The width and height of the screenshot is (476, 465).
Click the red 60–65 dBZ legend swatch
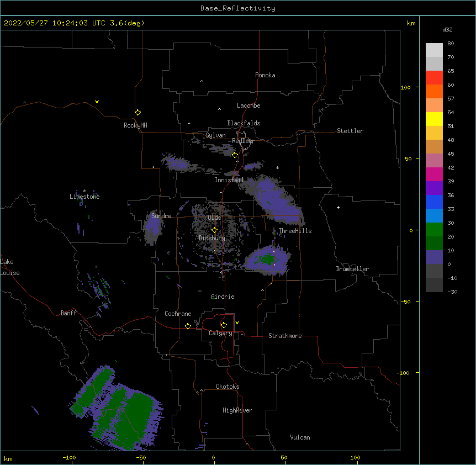(x=434, y=78)
